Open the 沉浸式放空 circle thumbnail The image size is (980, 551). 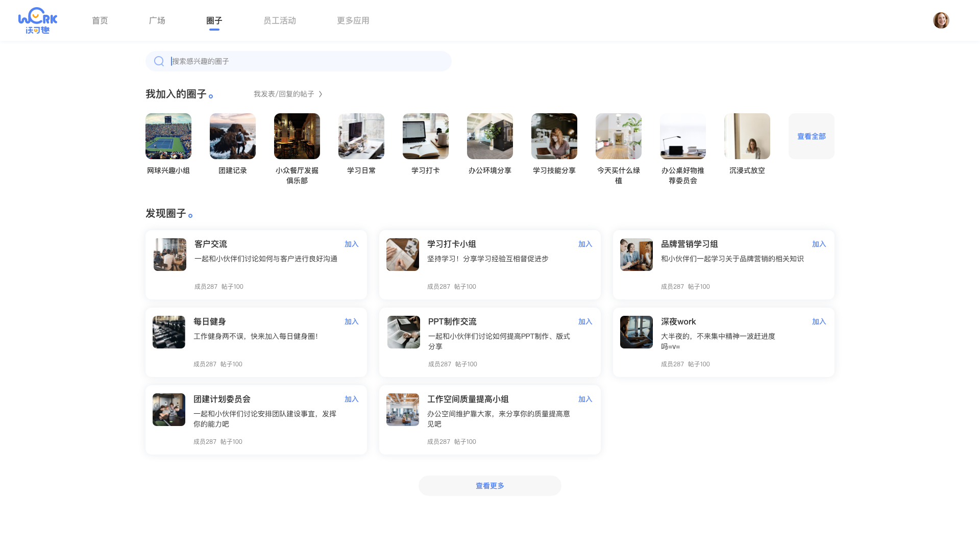(747, 136)
